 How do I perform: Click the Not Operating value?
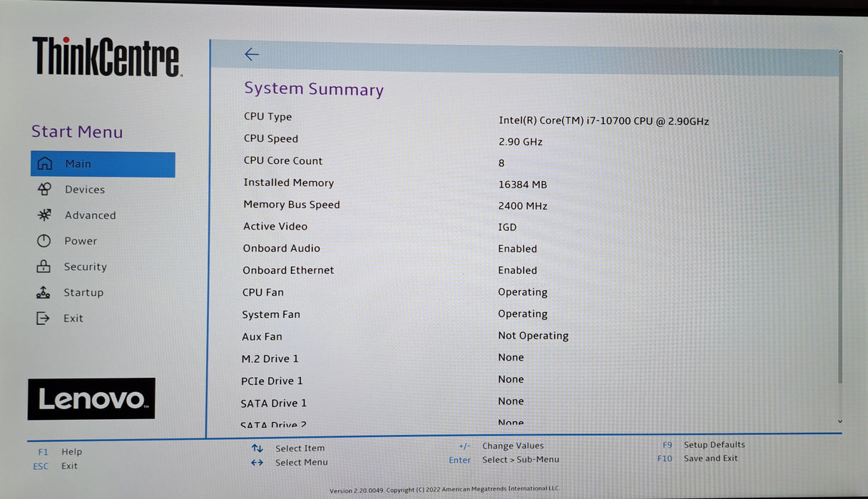(x=533, y=336)
